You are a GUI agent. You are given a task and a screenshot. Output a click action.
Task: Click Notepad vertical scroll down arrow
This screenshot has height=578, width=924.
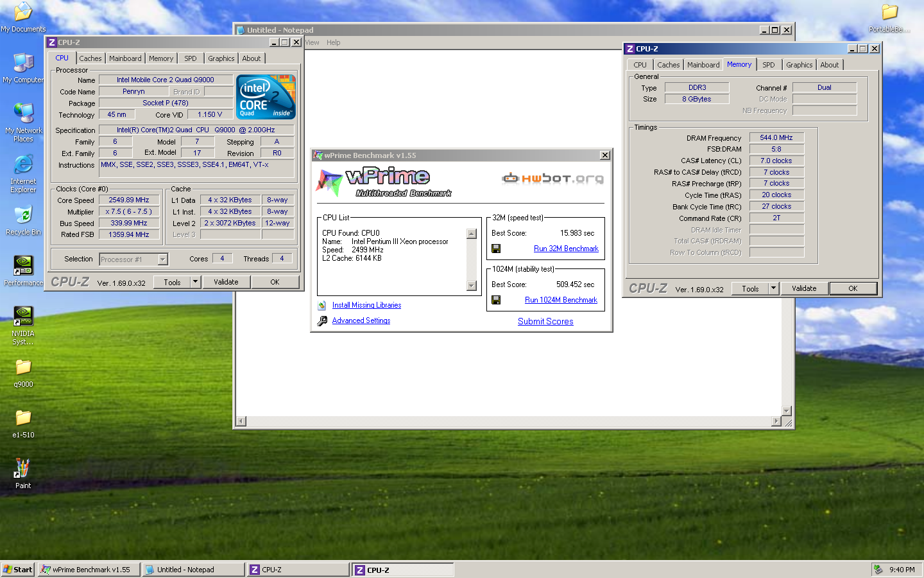pos(786,411)
